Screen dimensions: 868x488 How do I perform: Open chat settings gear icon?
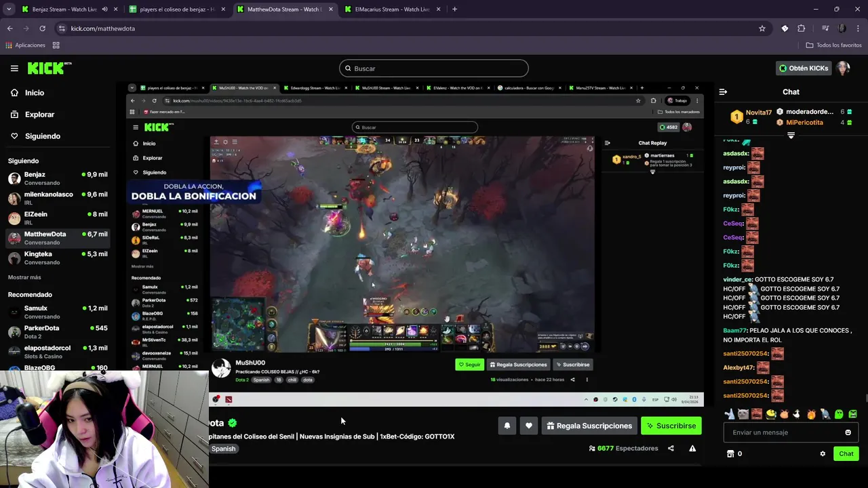coord(823,453)
